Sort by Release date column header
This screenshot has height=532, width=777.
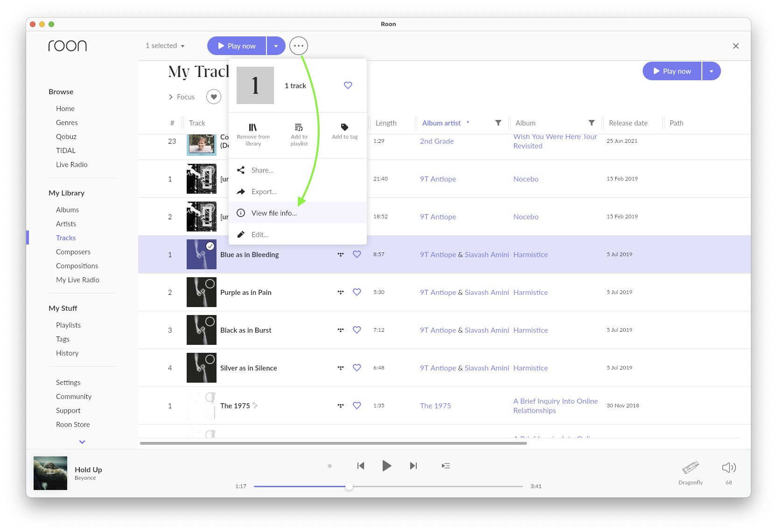pyautogui.click(x=628, y=123)
